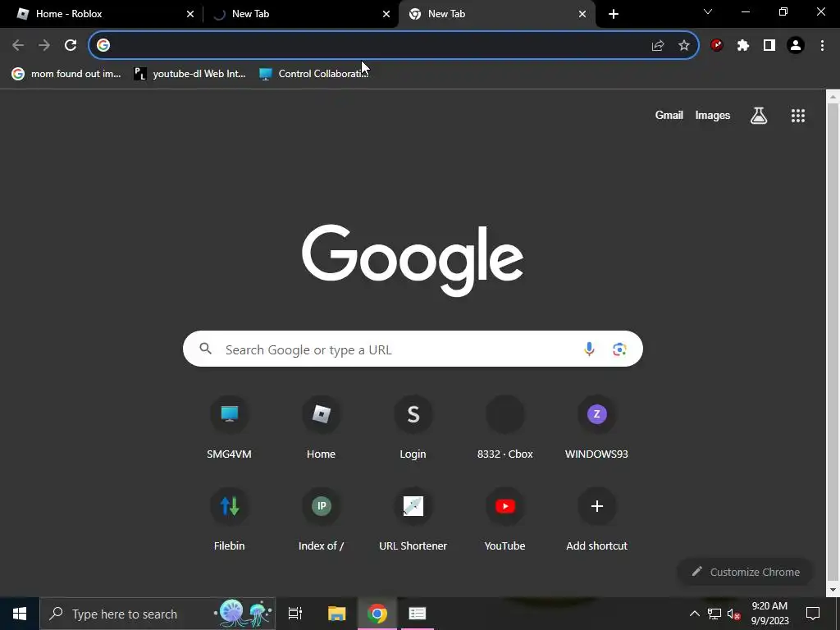Viewport: 840px width, 630px height.
Task: Close the Home - Roblox tab
Action: (190, 14)
